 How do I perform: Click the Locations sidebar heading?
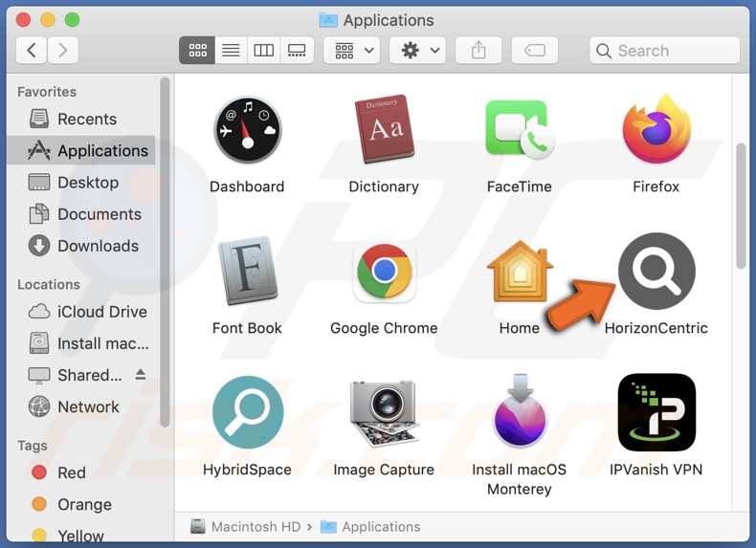coord(49,284)
